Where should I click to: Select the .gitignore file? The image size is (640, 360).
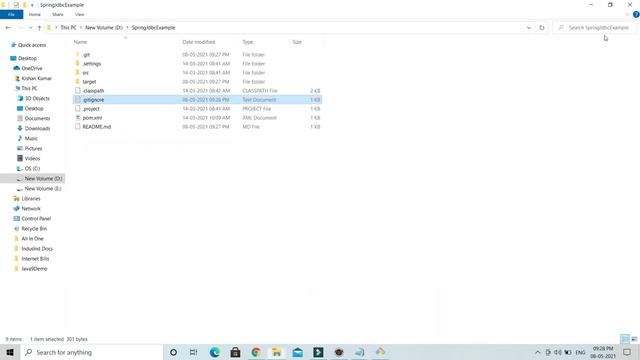point(197,100)
